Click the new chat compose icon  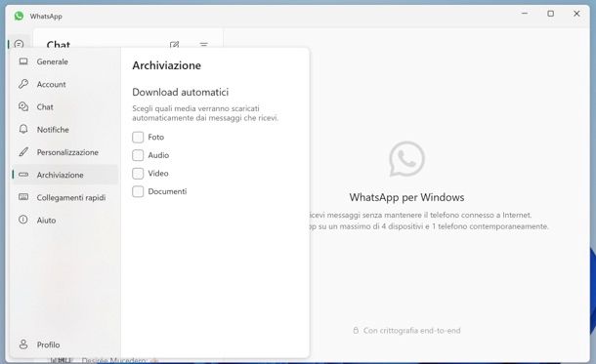coord(175,45)
